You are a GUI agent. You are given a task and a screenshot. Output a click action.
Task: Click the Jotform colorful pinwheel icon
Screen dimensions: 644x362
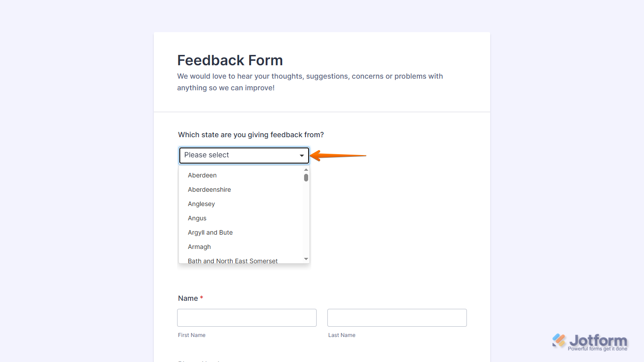click(558, 340)
